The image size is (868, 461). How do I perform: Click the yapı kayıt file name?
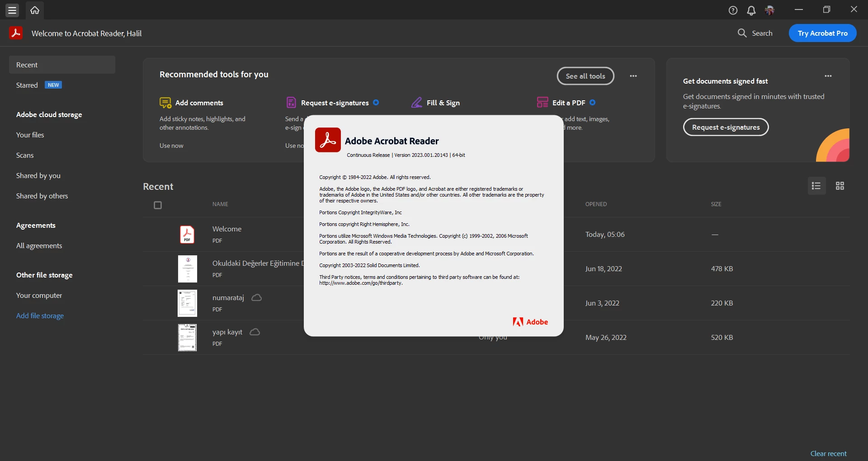[227, 332]
